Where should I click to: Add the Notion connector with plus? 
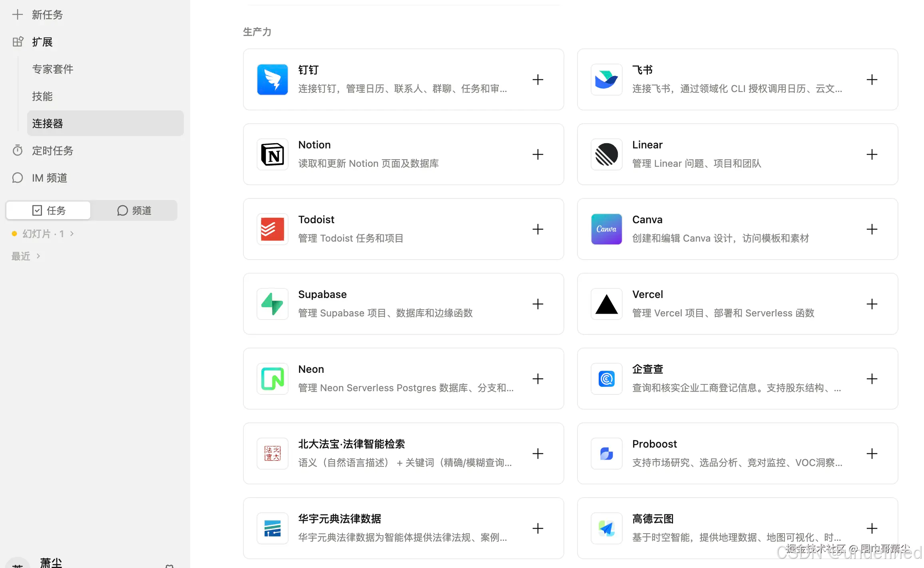pyautogui.click(x=538, y=154)
